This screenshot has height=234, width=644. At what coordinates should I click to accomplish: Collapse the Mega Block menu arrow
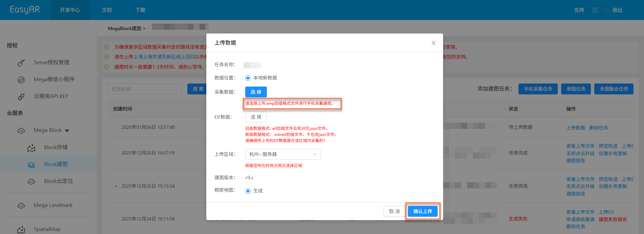tap(67, 131)
